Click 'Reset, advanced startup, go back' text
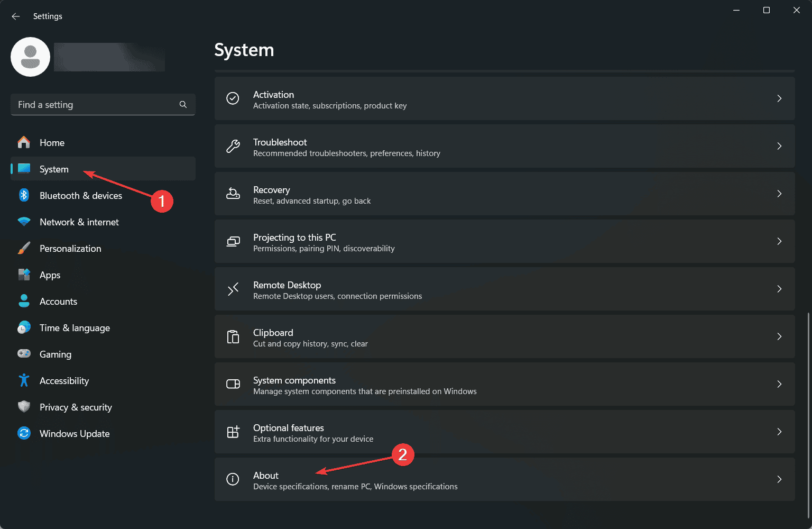 pyautogui.click(x=312, y=201)
